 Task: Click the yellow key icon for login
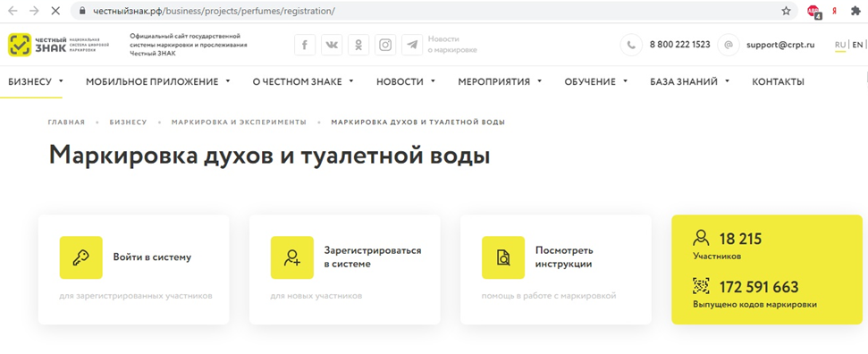point(80,257)
